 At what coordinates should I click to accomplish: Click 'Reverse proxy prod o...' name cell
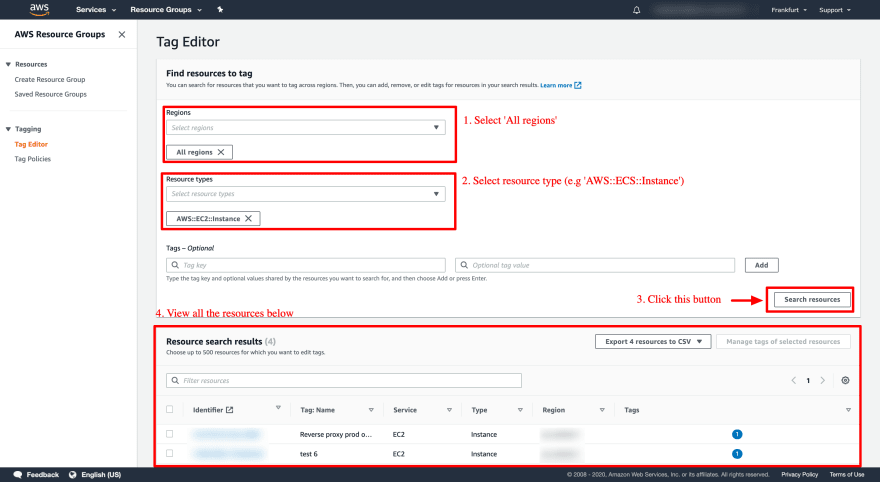(336, 434)
